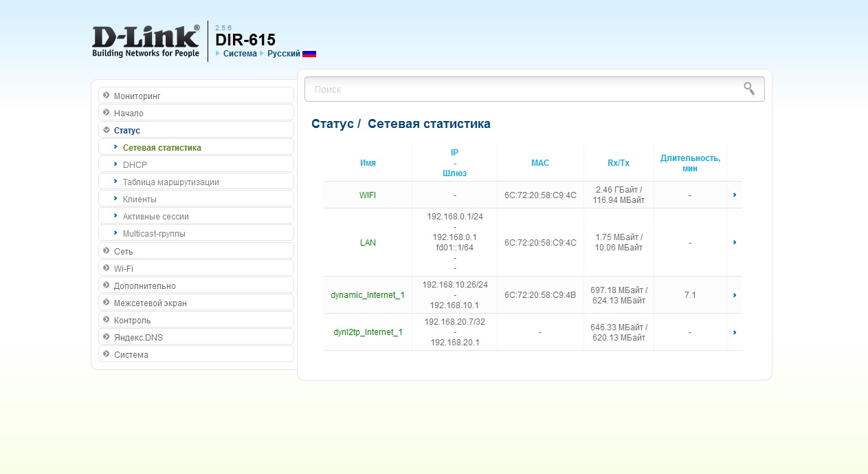
Task: Expand the Мониторинг menu section
Action: click(196, 96)
